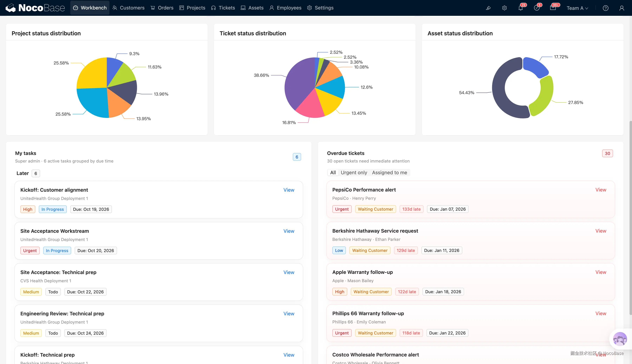View the Site Acceptance: Technical prep task
The width and height of the screenshot is (632, 364).
tap(289, 272)
